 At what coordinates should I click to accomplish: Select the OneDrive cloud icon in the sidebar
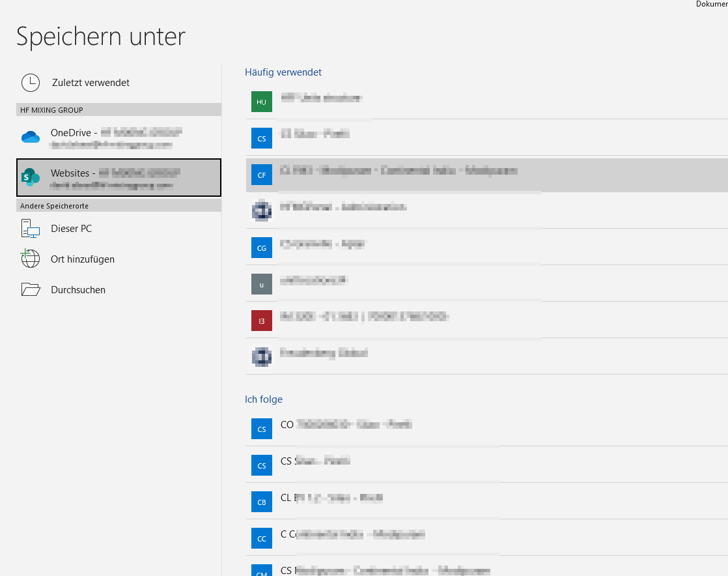click(x=30, y=137)
